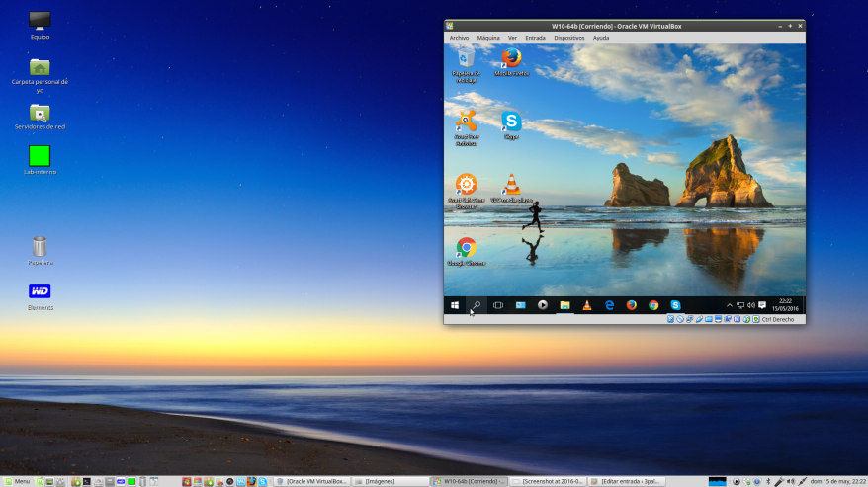Select the Mozilla Firefox desktop shortcut in guest
868x487 pixels.
[511, 62]
